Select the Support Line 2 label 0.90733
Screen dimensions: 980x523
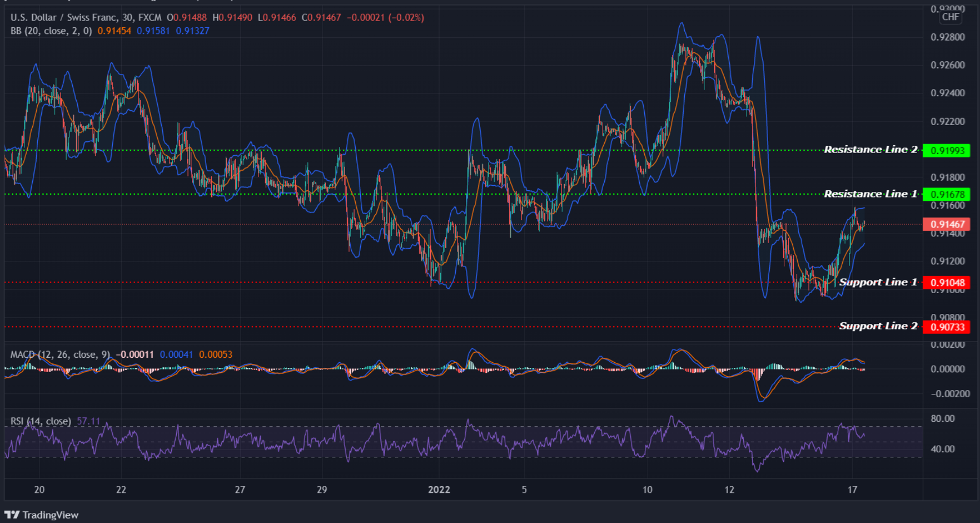[947, 326]
